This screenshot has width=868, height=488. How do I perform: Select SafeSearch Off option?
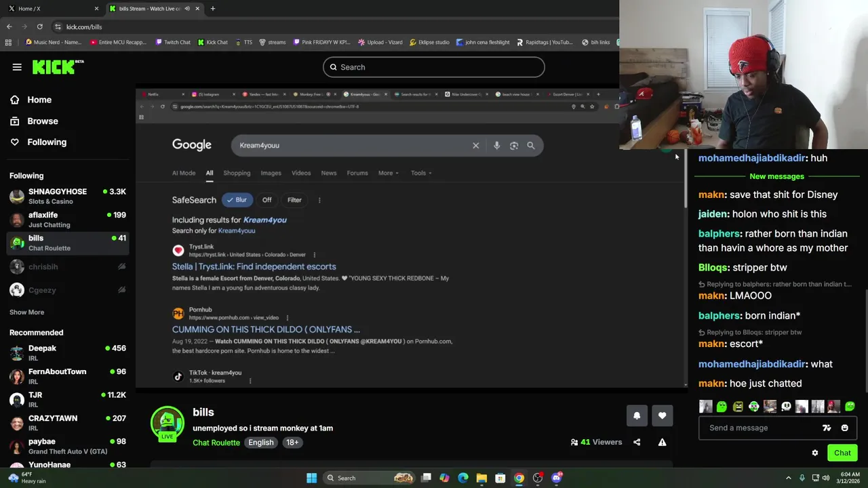(x=267, y=200)
